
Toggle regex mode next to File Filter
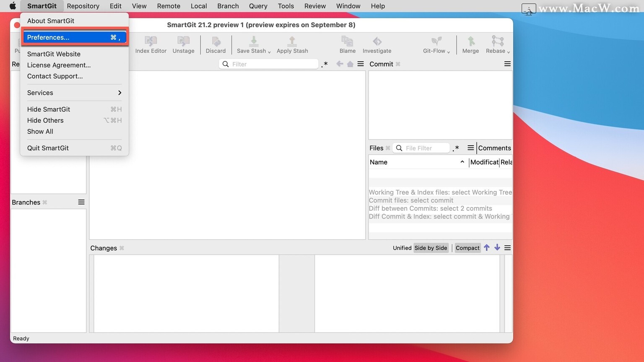(x=456, y=148)
